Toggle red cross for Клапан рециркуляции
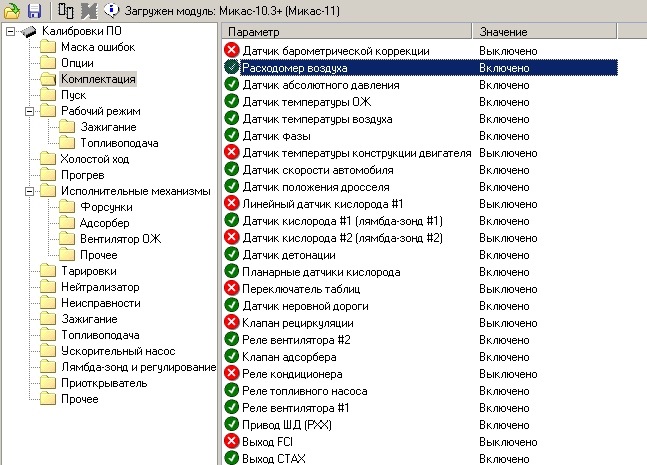 coord(231,322)
